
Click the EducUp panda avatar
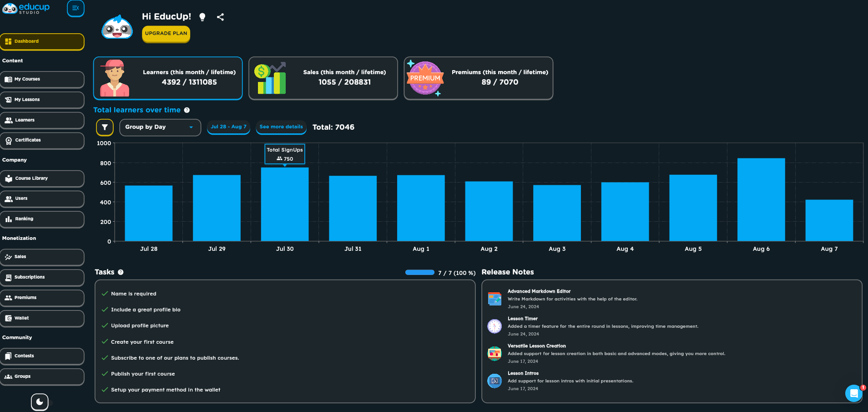(x=117, y=27)
